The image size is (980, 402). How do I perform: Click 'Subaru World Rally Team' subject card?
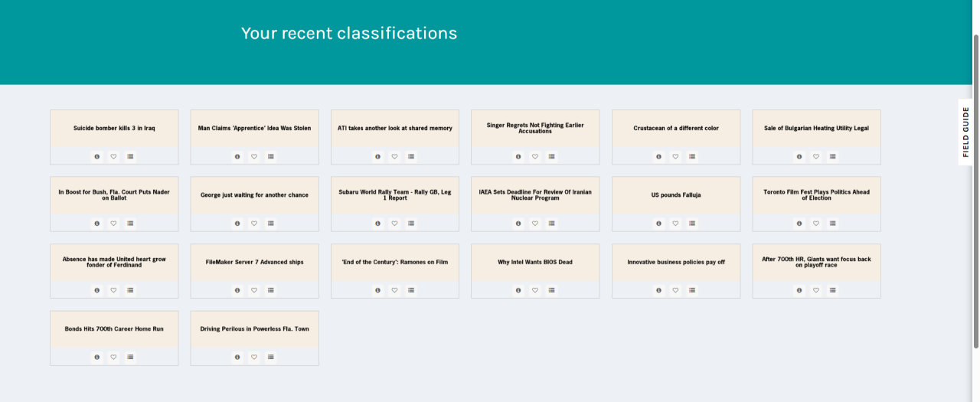(395, 195)
